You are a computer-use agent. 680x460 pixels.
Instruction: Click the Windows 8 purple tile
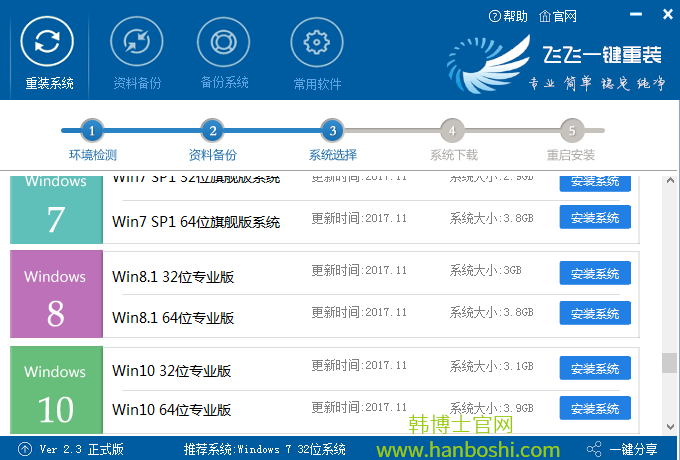pyautogui.click(x=56, y=294)
